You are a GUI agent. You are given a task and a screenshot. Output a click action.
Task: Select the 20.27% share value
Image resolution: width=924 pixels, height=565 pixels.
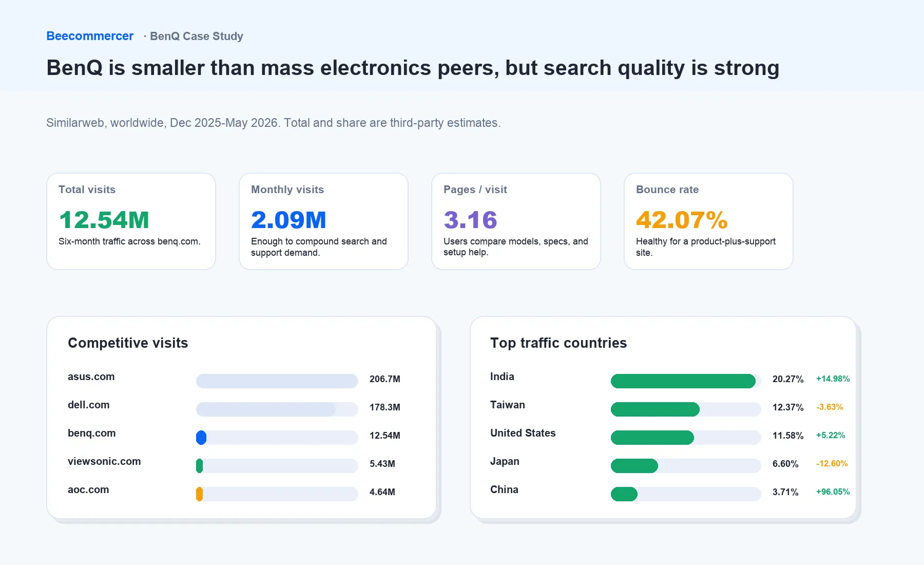[x=788, y=379]
